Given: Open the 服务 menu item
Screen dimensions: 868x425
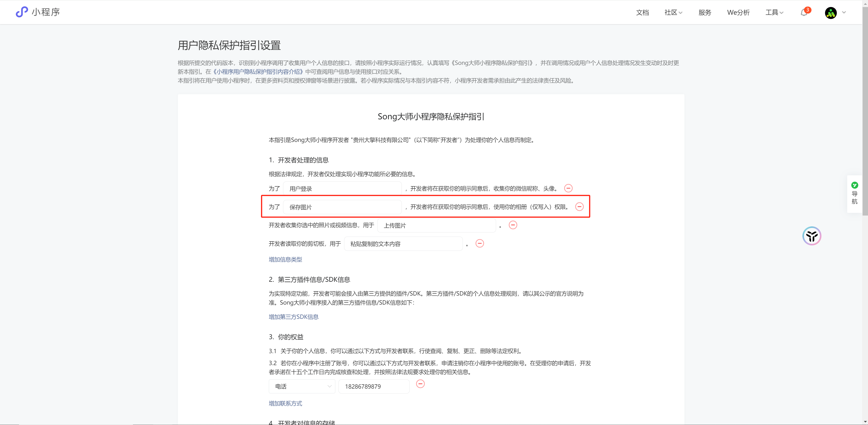Looking at the screenshot, I should (705, 12).
